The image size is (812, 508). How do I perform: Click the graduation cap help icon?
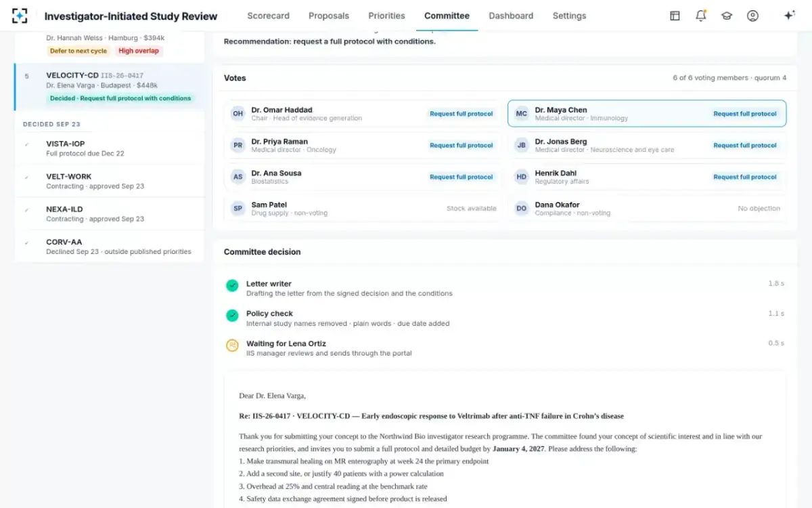pyautogui.click(x=727, y=16)
